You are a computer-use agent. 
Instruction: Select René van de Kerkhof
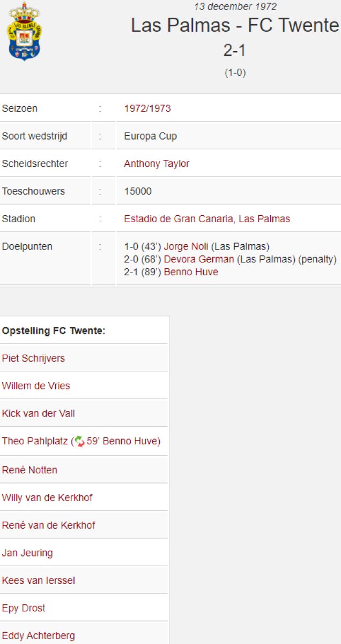coord(48,525)
